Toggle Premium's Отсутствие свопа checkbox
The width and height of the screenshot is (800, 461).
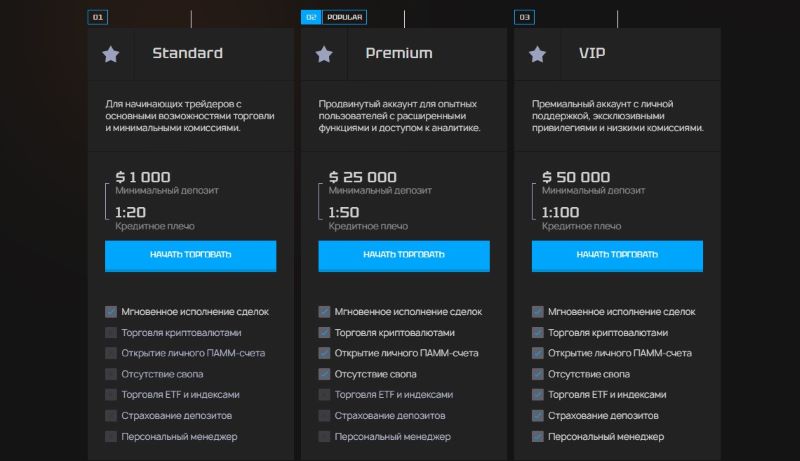point(324,374)
